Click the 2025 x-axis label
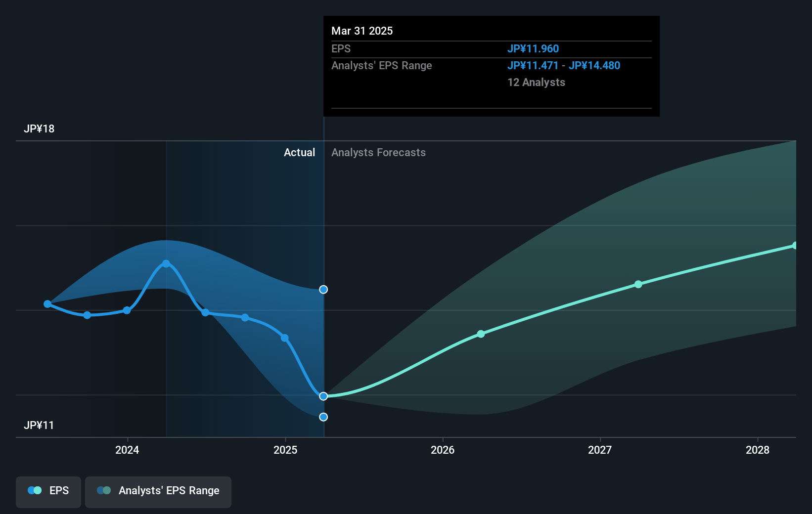Viewport: 812px width, 514px height. tap(285, 450)
